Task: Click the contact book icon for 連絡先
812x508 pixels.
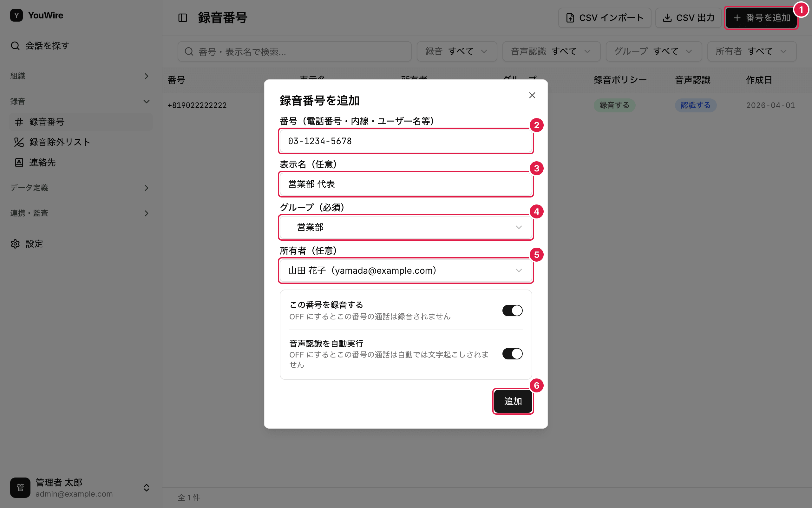Action: tap(19, 163)
